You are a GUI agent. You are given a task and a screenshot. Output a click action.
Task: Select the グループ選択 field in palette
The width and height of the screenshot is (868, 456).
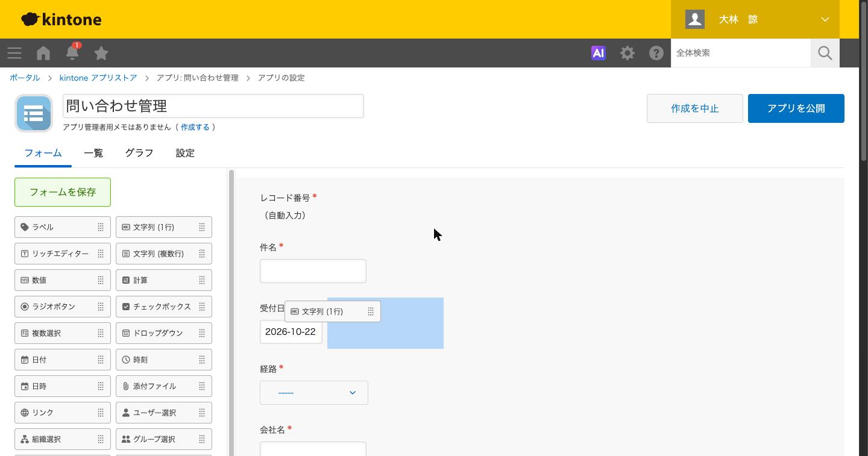pos(164,439)
